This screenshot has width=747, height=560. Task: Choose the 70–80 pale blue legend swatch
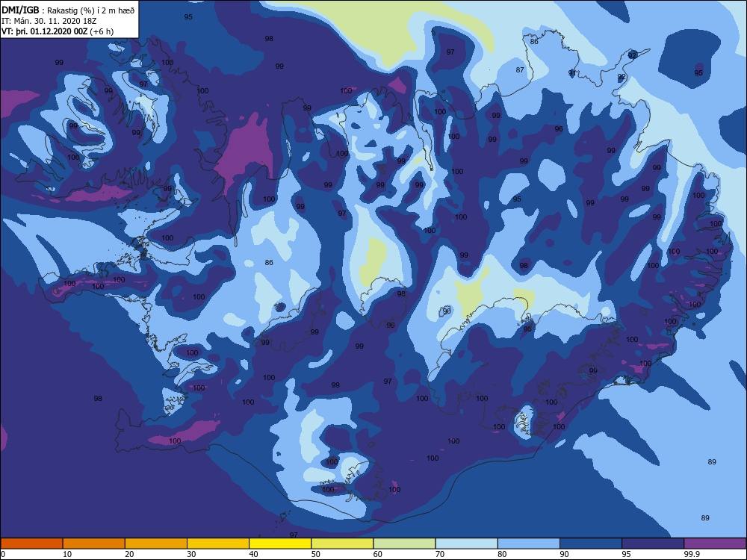[x=466, y=544]
